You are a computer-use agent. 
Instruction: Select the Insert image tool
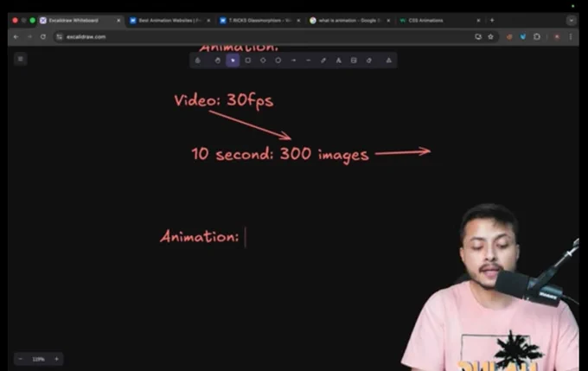point(354,61)
